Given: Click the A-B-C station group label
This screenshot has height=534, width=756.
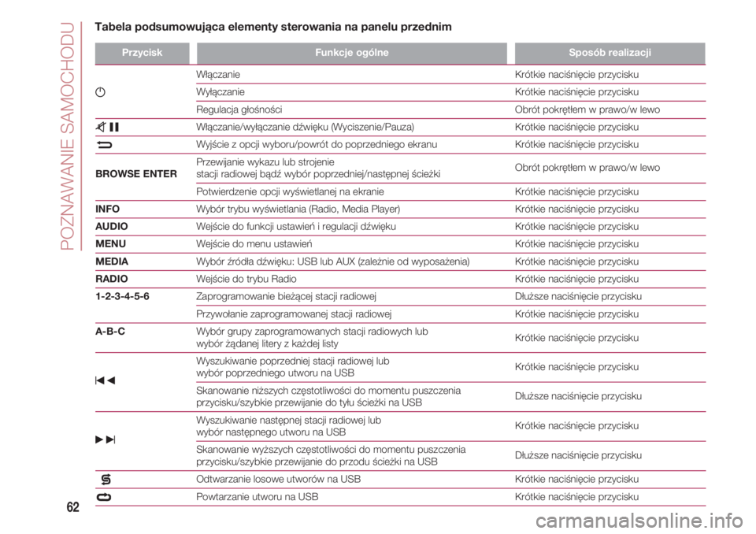Looking at the screenshot, I should [x=109, y=332].
